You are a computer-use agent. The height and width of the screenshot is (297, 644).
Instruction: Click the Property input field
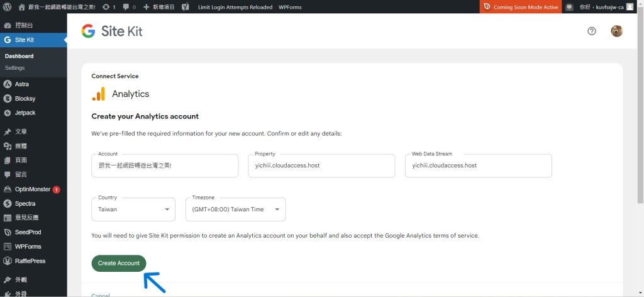point(321,165)
